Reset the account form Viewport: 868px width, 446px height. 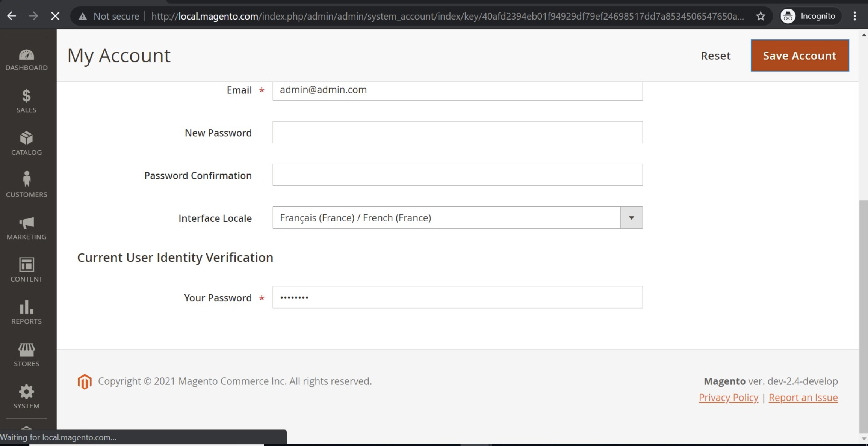[x=715, y=55]
